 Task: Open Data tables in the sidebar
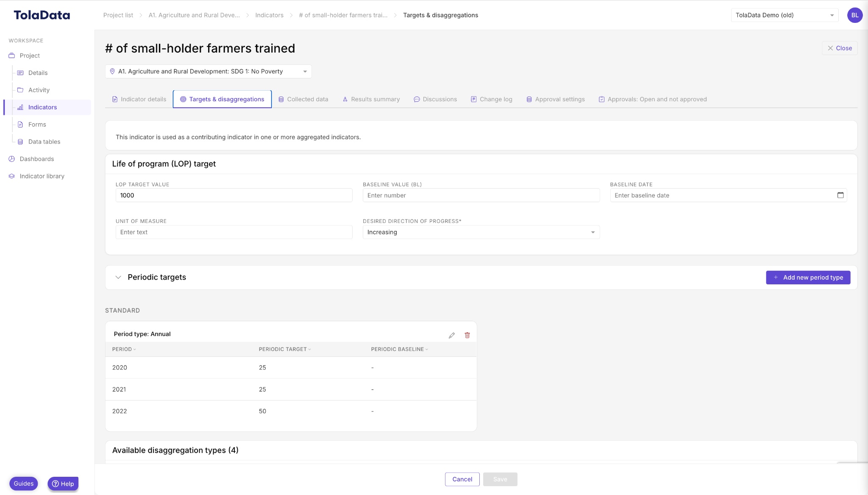[44, 142]
